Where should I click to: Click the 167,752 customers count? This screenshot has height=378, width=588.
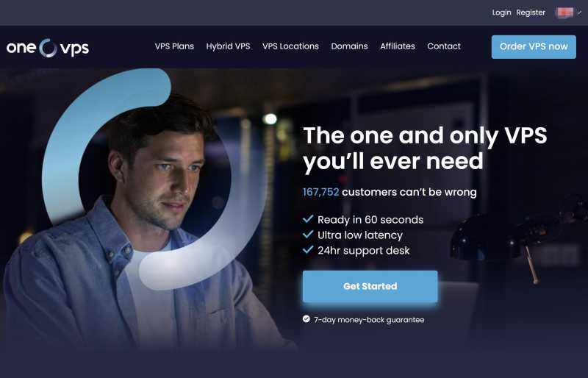320,192
